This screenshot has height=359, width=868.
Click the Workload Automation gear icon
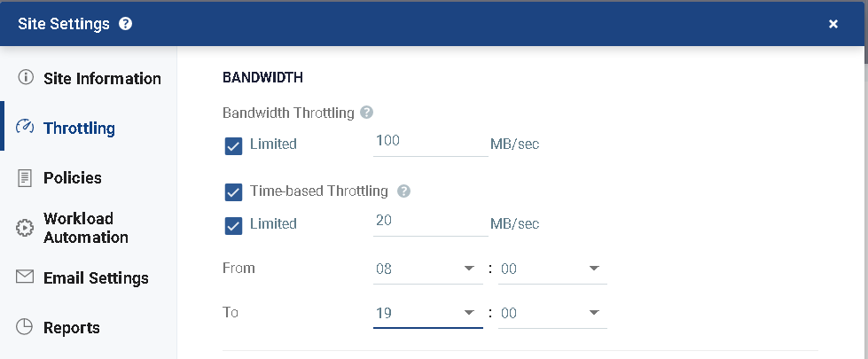click(25, 228)
